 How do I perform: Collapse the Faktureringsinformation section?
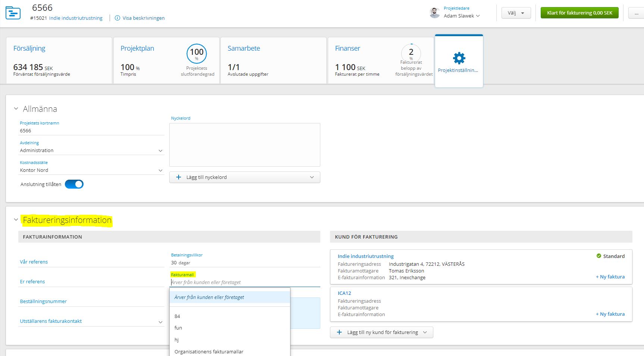[16, 220]
